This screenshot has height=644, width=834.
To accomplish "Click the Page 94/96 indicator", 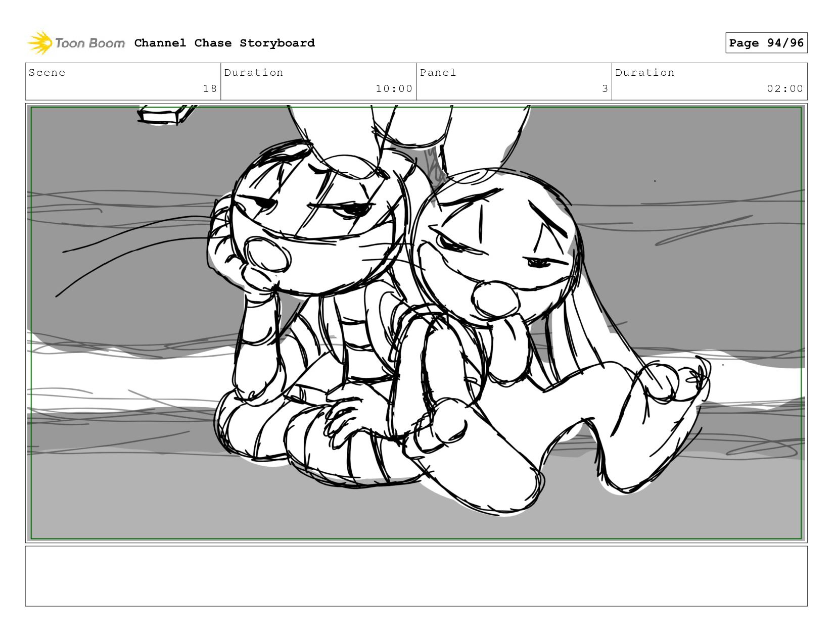I will 766,43.
